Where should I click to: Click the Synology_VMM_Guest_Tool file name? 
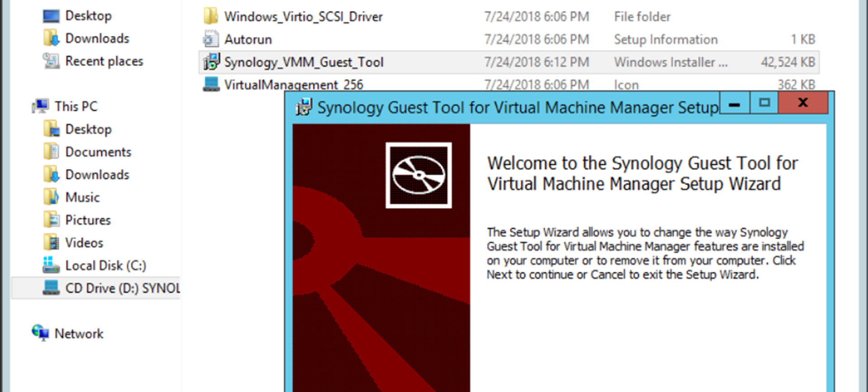click(304, 62)
